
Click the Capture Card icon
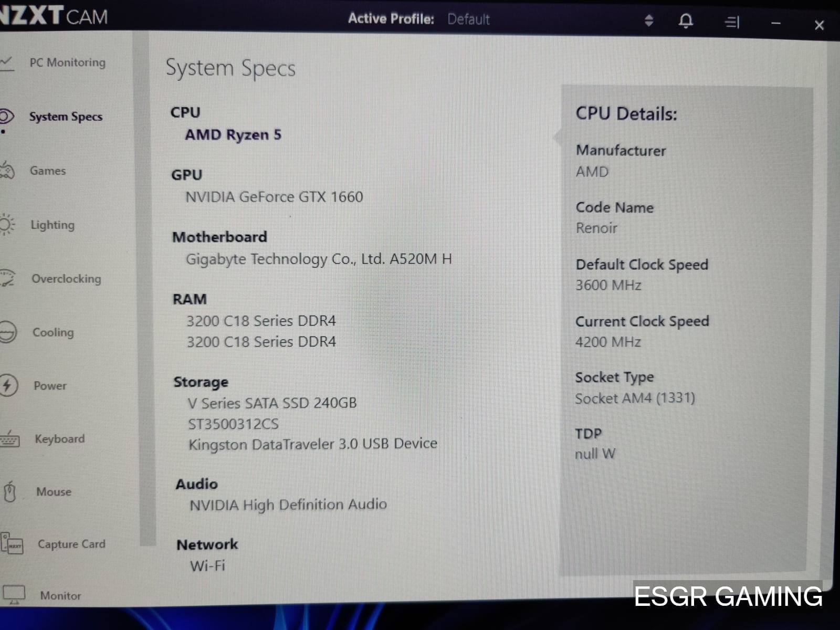[12, 544]
